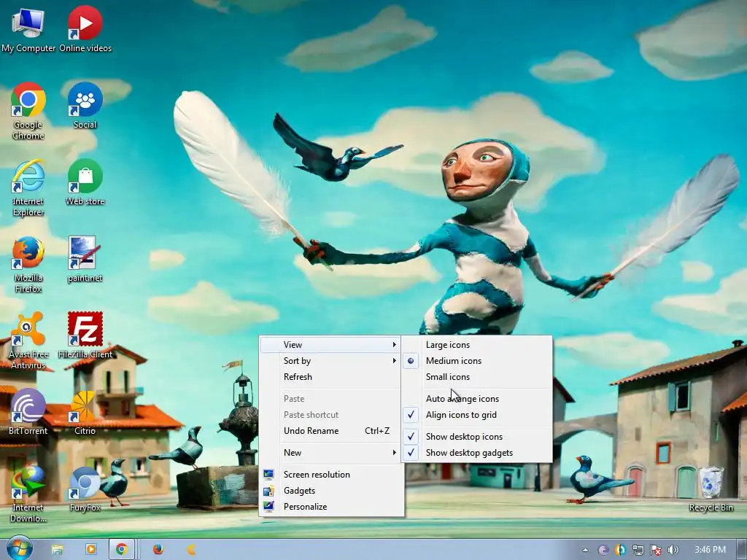Select the FileZilla Client shortcut
Screen dimensions: 747x560
(85, 335)
